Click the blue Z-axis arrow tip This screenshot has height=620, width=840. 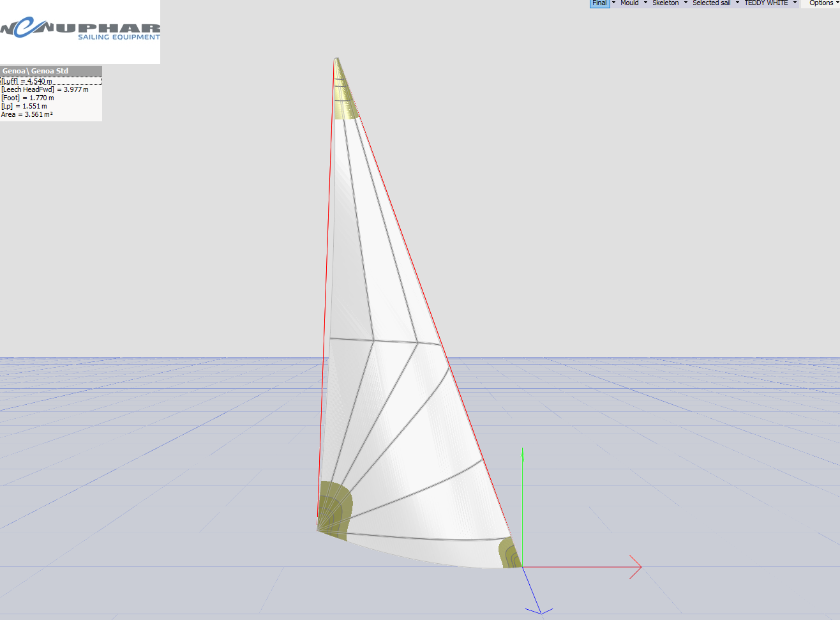tap(540, 612)
